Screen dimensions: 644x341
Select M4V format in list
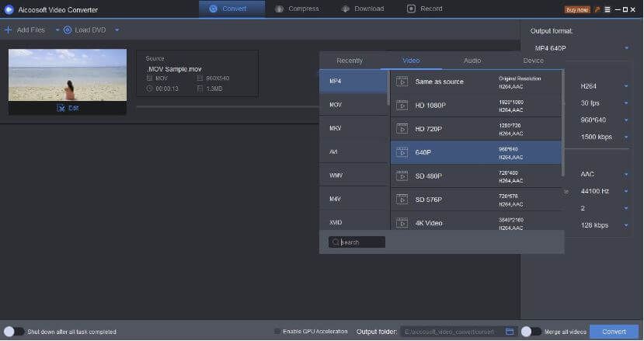[353, 199]
